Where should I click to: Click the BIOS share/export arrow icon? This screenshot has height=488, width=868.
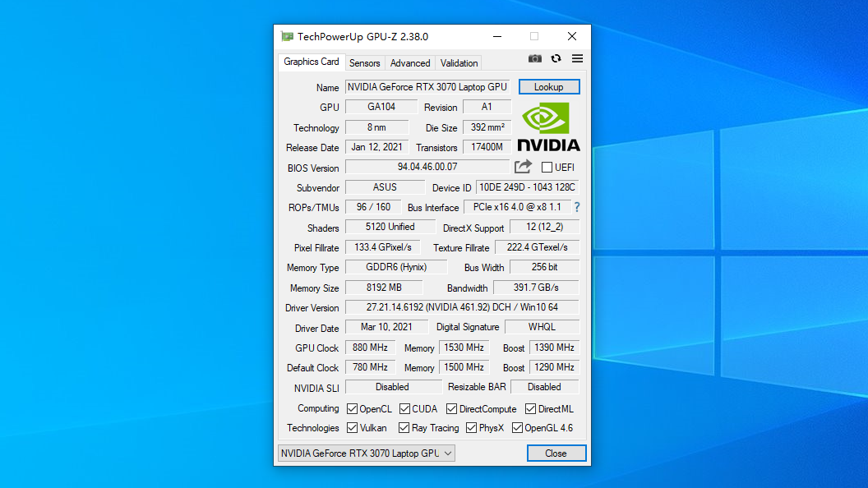524,167
